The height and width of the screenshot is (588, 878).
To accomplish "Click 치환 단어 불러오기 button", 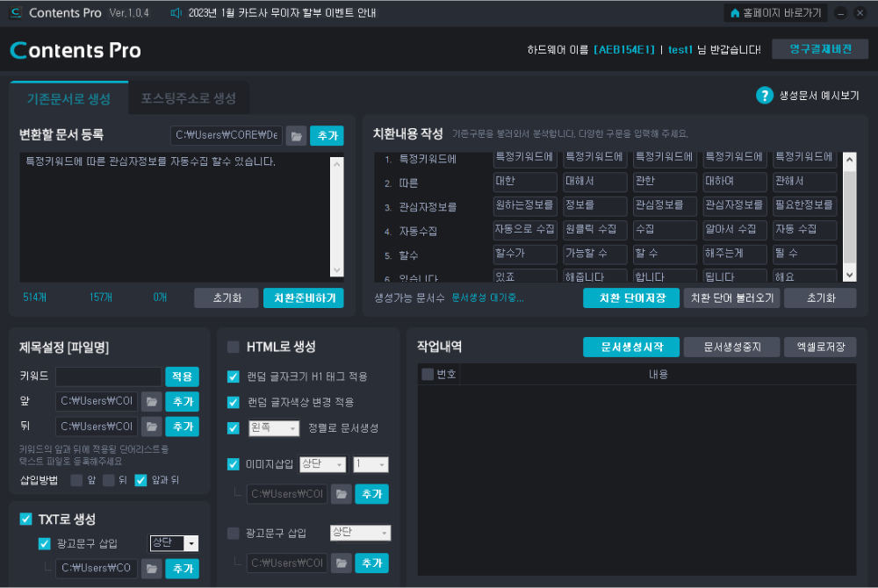I will [732, 298].
